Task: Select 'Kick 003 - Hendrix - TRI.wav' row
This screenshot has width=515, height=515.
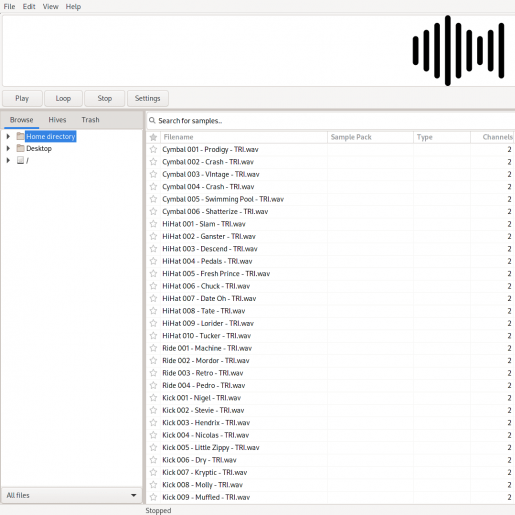Action: coord(331,422)
